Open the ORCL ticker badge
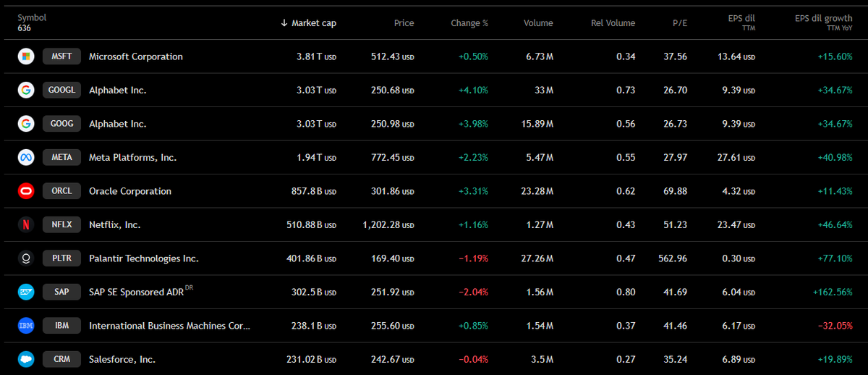The width and height of the screenshot is (868, 375). click(x=61, y=191)
